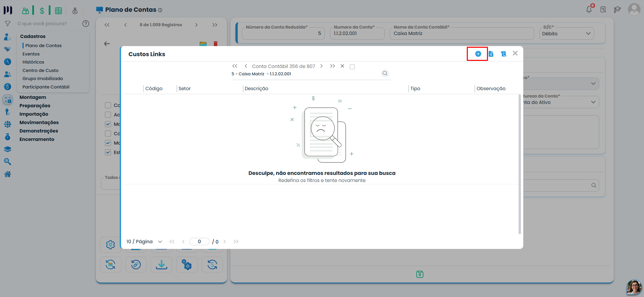Open the home icon in left sidebar
This screenshot has height=297, width=644.
pyautogui.click(x=7, y=174)
